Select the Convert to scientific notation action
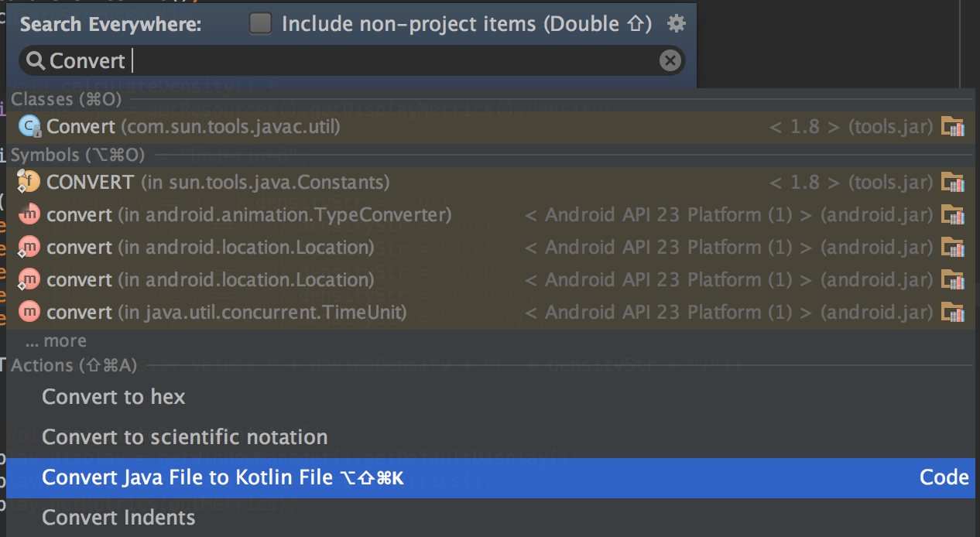The image size is (980, 537). pyautogui.click(x=184, y=437)
